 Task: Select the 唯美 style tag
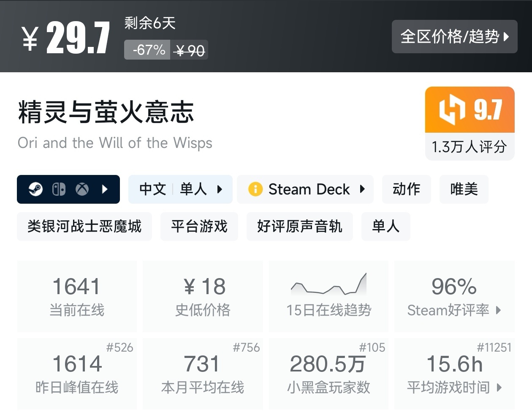click(x=464, y=189)
